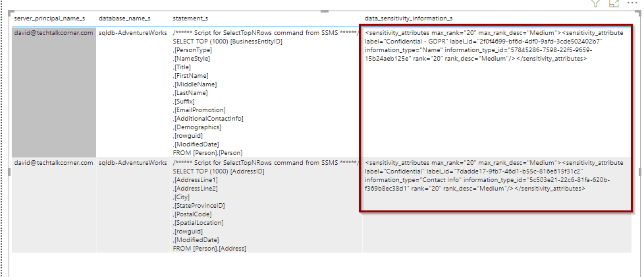Screen dimensions: 644x277
Task: Click the left-middle edge handle of the visual
Action: [9, 172]
